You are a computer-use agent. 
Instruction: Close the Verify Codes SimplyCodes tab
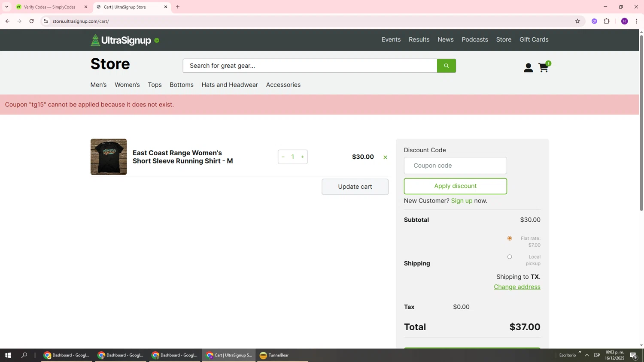[x=85, y=7]
